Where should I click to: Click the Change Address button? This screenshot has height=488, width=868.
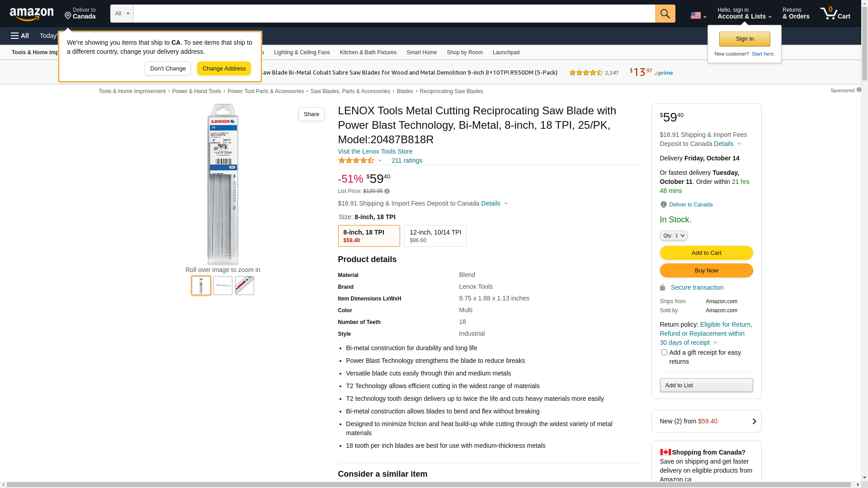224,69
